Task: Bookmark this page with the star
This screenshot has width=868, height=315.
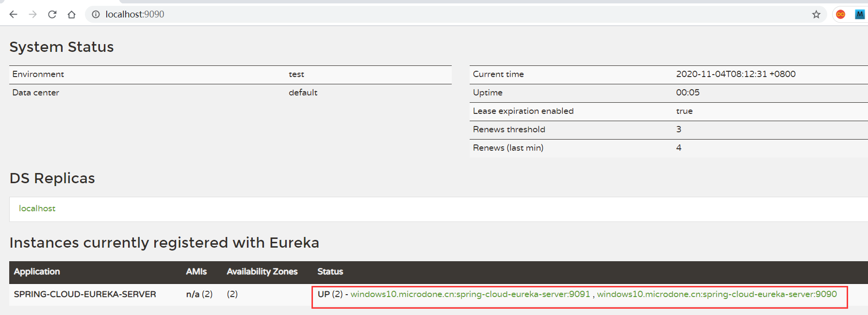Action: pos(816,15)
